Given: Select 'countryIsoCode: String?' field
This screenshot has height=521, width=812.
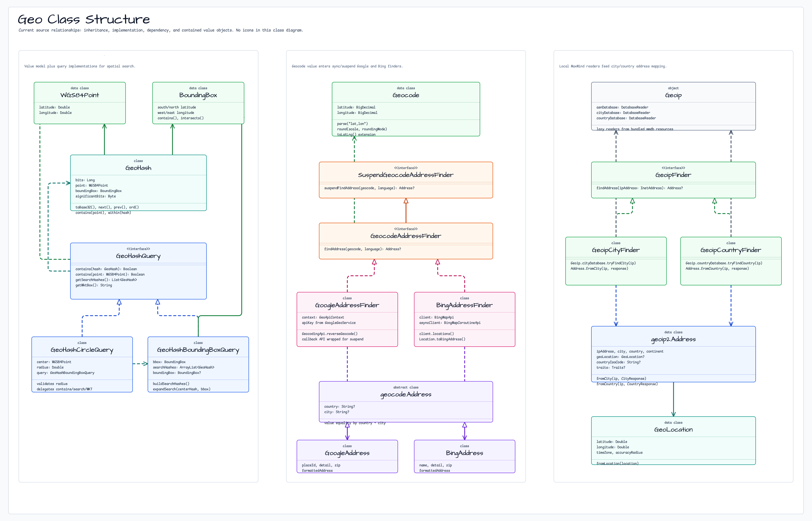Looking at the screenshot, I should point(619,362).
